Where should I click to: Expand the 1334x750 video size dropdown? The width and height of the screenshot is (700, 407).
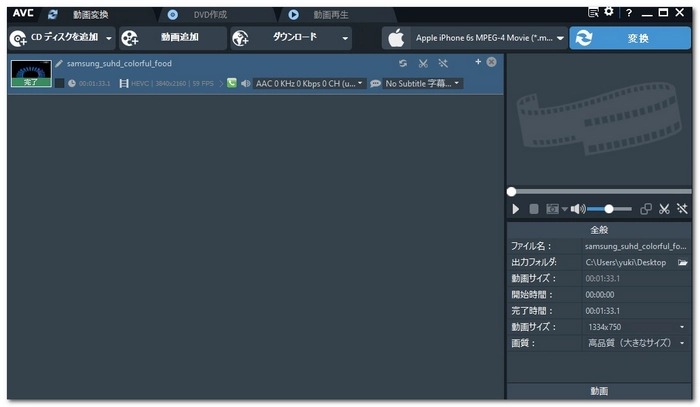[x=636, y=327]
